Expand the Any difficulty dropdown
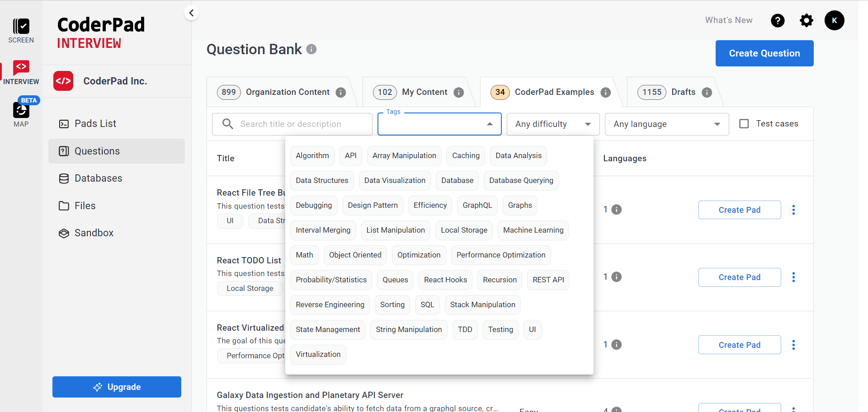 pos(552,124)
